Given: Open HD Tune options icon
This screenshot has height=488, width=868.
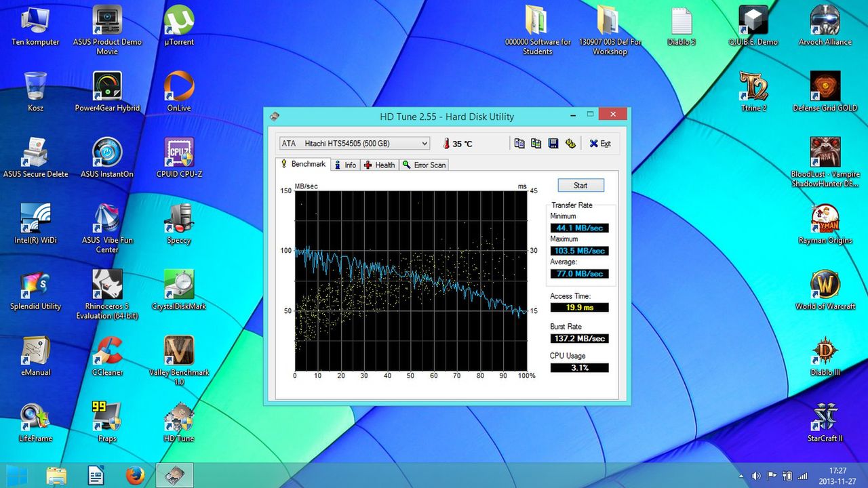Looking at the screenshot, I should point(570,144).
